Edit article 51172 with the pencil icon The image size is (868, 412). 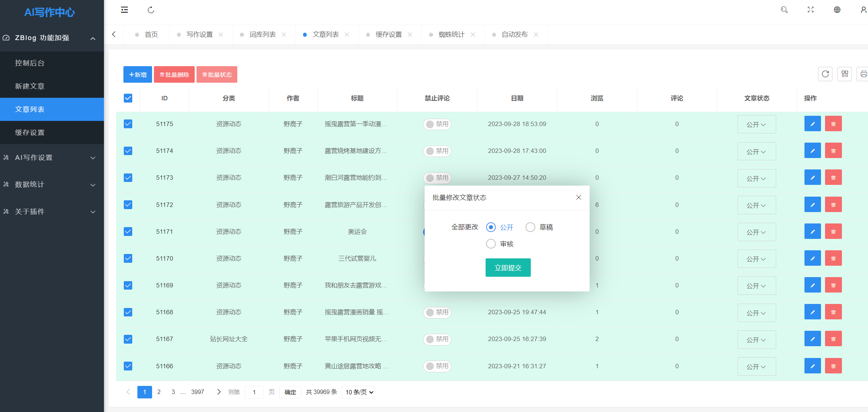[x=813, y=205]
